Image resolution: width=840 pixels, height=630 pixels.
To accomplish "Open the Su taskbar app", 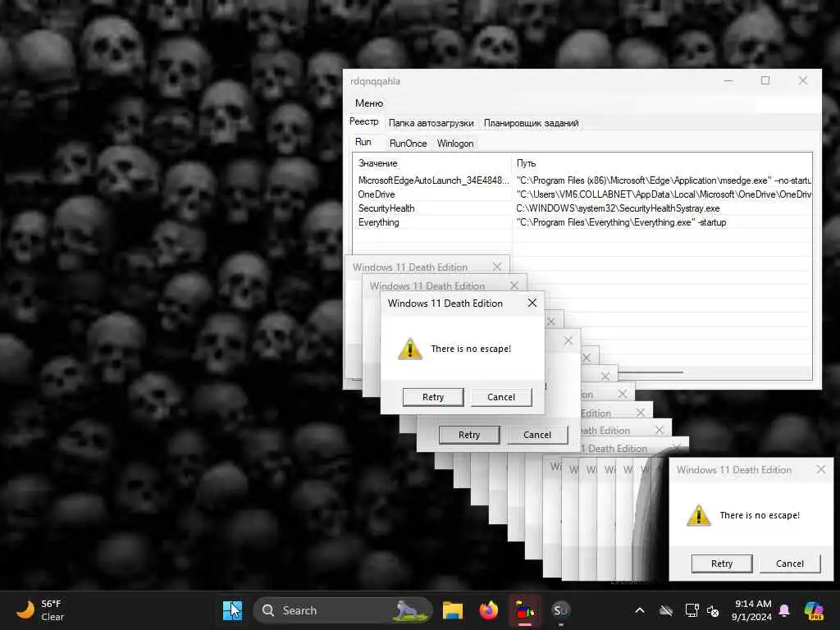I will [560, 610].
